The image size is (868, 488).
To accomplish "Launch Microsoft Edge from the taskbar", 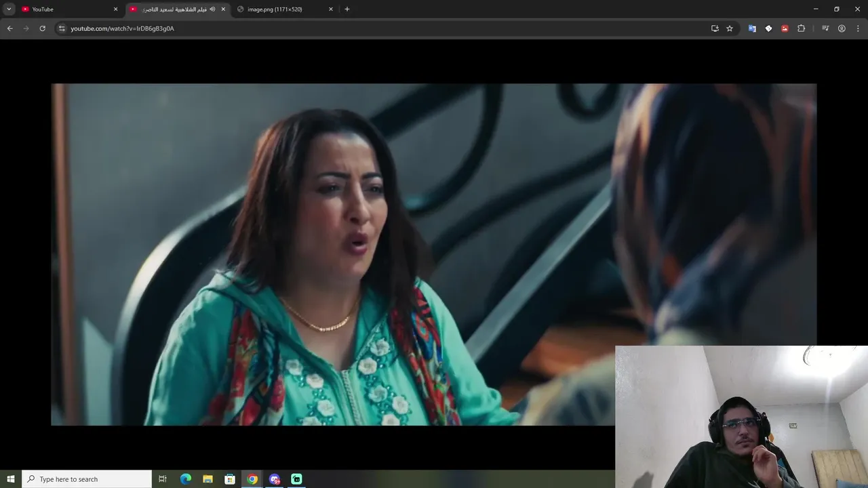I will pyautogui.click(x=186, y=479).
